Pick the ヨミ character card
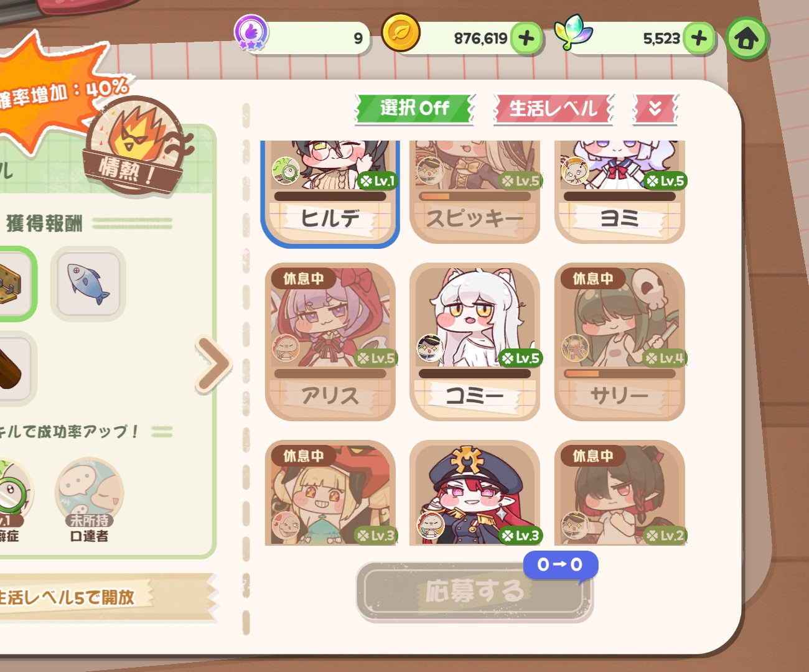 (620, 192)
